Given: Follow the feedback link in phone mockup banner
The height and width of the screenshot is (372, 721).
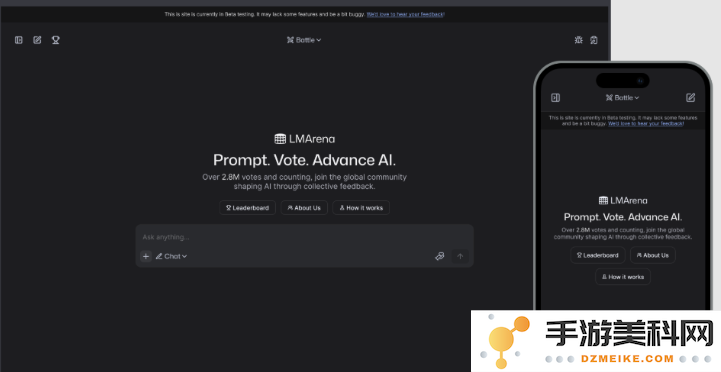Looking at the screenshot, I should coord(646,124).
